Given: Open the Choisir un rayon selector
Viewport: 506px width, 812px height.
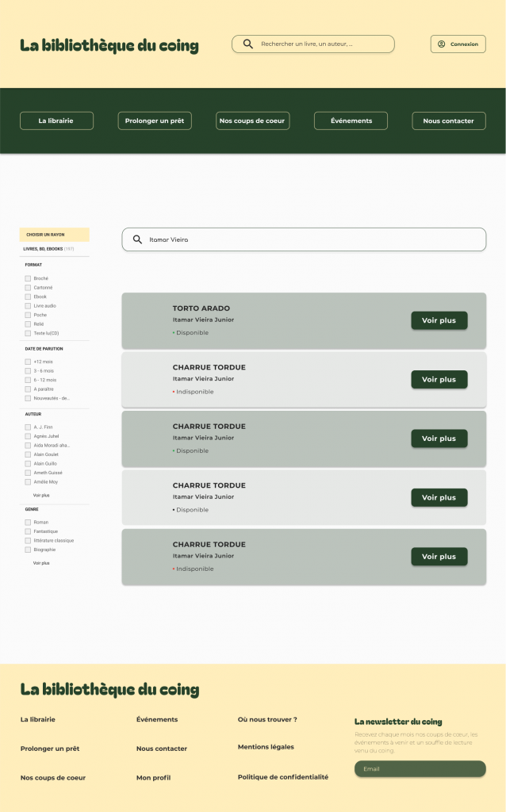Looking at the screenshot, I should coord(54,235).
